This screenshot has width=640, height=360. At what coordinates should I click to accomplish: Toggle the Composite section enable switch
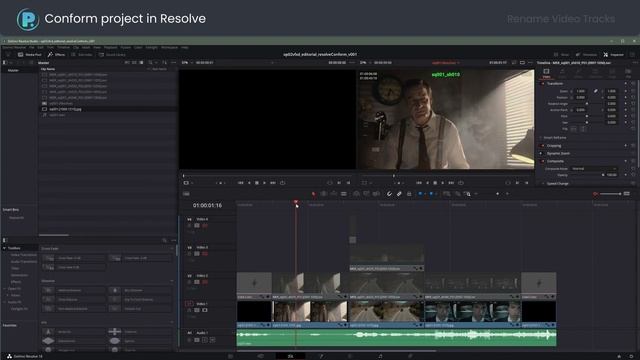pos(543,161)
